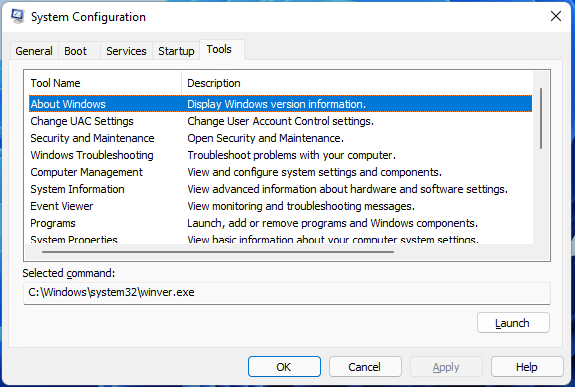Click the horizontal scrollbar of the tool list

[218, 252]
